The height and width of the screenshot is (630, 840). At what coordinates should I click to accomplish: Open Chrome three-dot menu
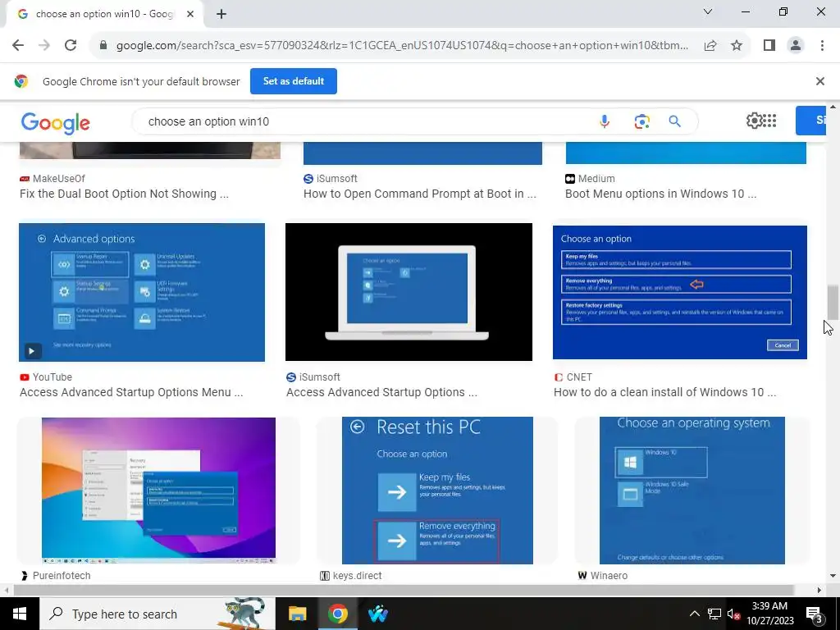coord(822,46)
